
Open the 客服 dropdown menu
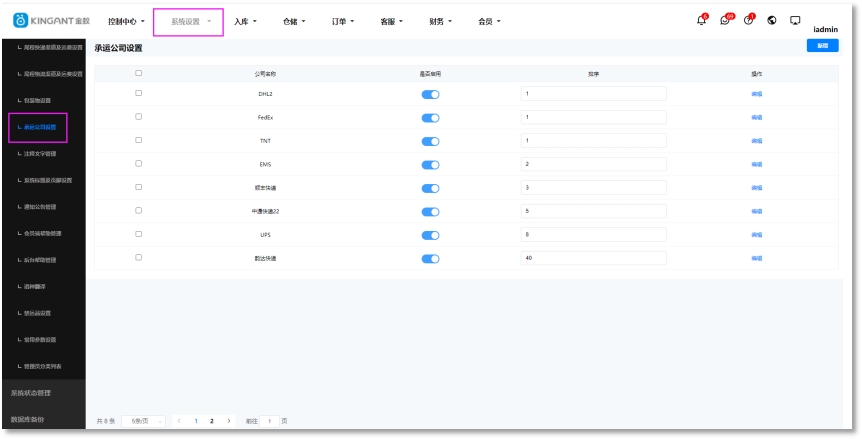tap(392, 21)
